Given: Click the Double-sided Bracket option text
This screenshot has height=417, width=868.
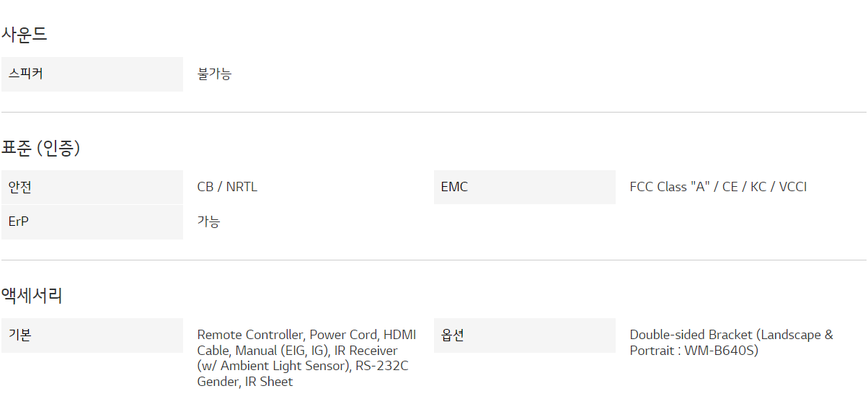Looking at the screenshot, I should pyautogui.click(x=692, y=335).
